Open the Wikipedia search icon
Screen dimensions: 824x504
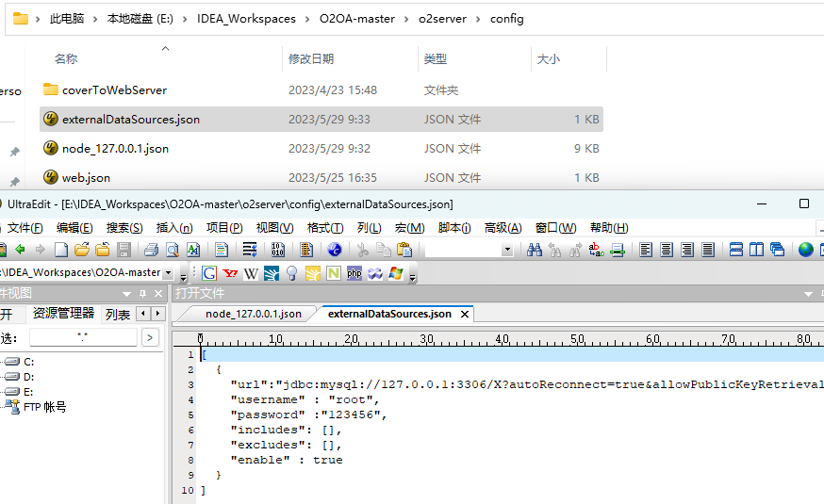tap(251, 273)
